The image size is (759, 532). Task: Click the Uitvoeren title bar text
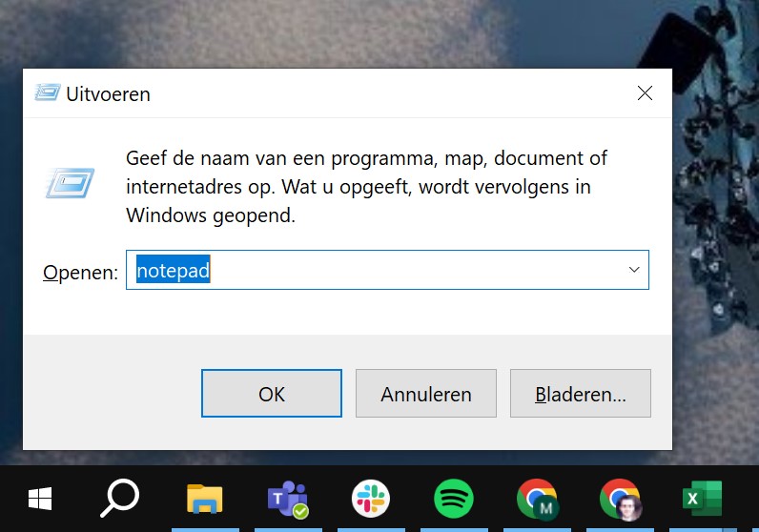tap(108, 94)
